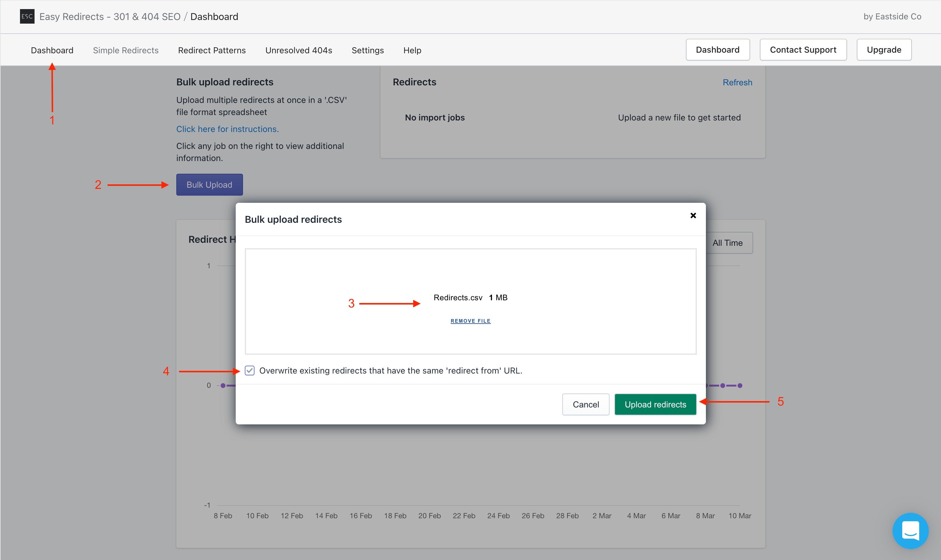This screenshot has width=941, height=560.
Task: Open the Intercom chat bubble
Action: [910, 531]
